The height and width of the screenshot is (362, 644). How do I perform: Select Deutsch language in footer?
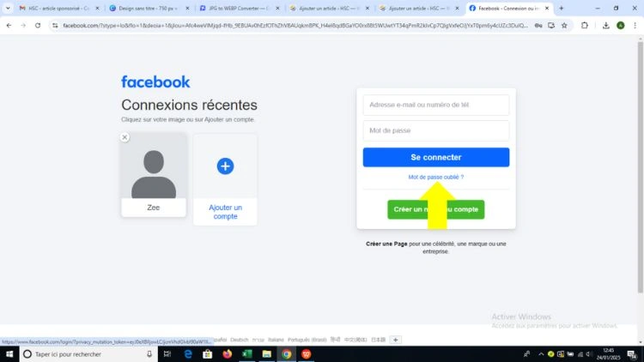tap(240, 340)
